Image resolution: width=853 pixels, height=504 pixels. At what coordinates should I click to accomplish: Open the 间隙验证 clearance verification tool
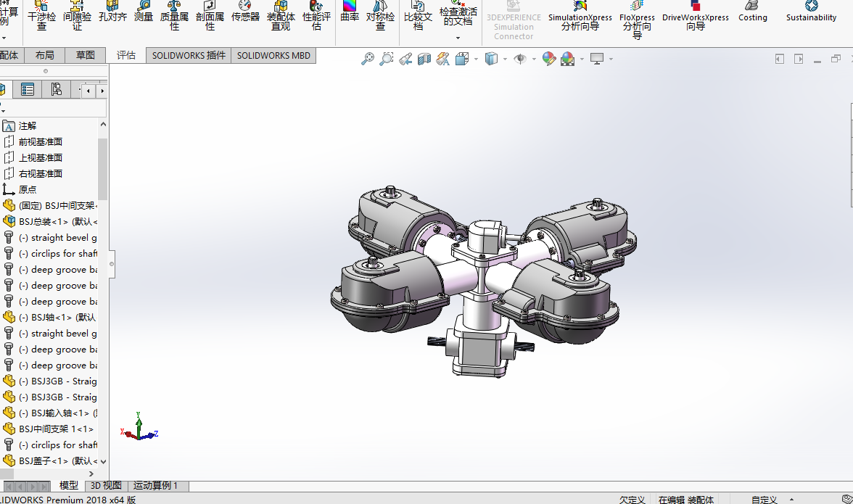(77, 15)
